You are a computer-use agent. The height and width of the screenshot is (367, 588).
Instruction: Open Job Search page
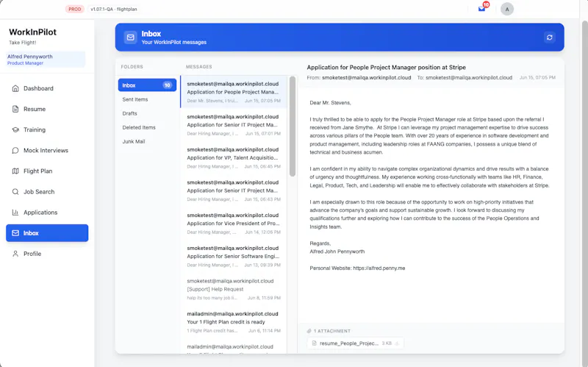pyautogui.click(x=47, y=191)
